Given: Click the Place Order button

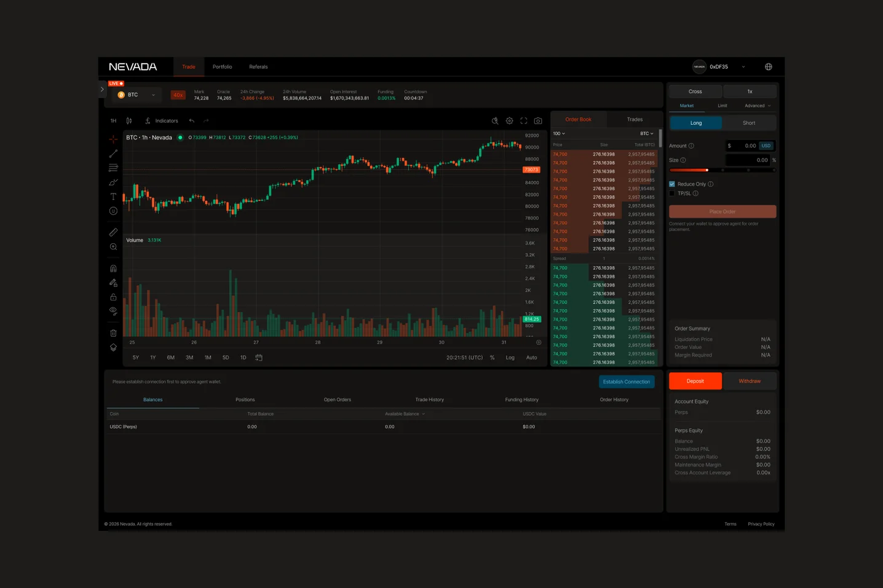Looking at the screenshot, I should click(x=723, y=211).
